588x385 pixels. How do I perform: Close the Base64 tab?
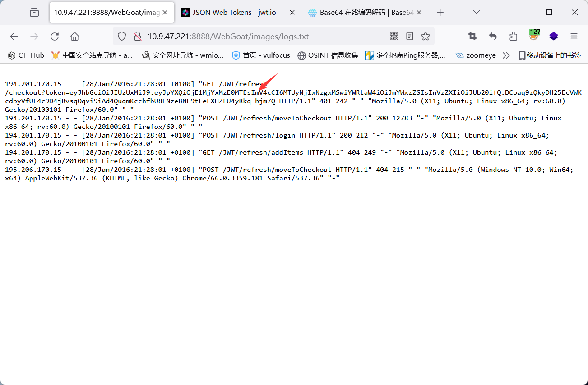(419, 13)
